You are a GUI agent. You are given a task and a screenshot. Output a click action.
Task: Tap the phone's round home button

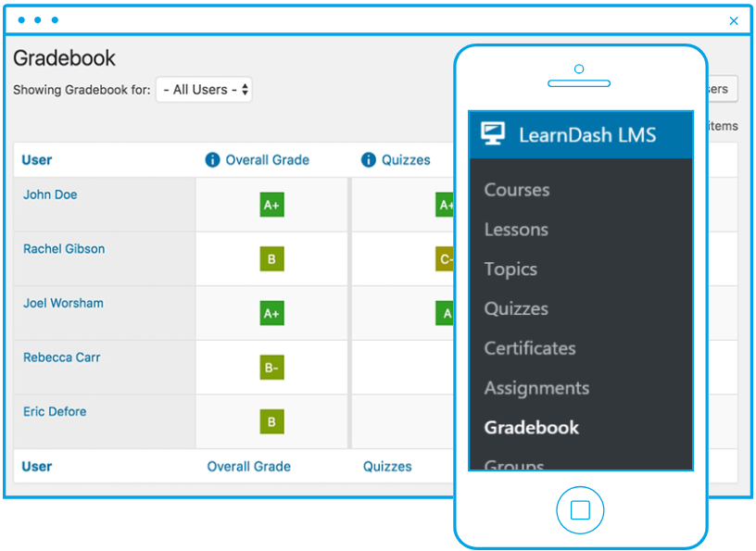[580, 509]
